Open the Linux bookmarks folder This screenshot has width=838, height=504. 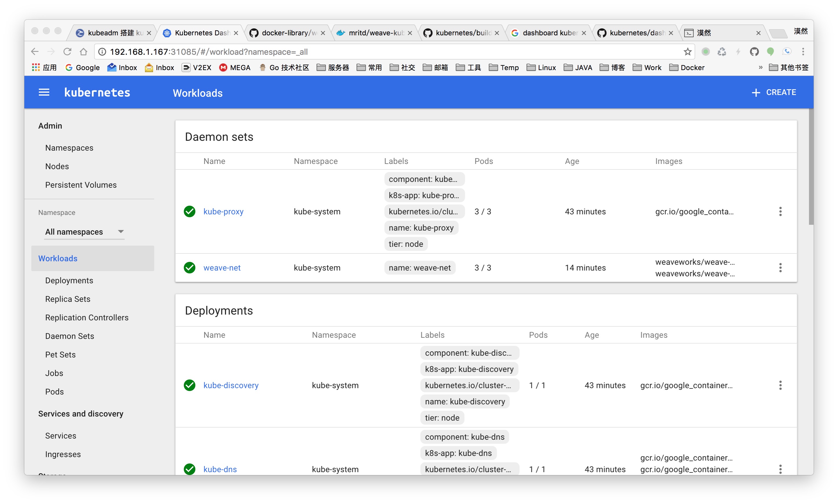pyautogui.click(x=541, y=67)
